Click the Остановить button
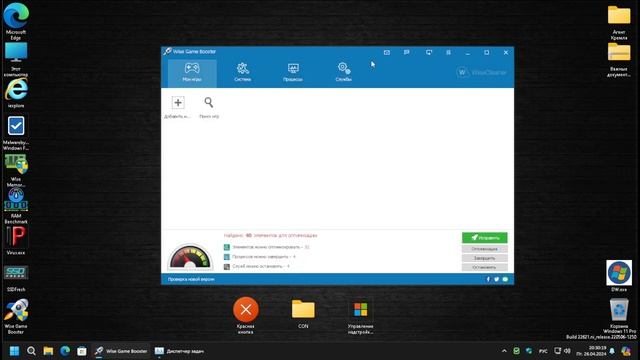The width and height of the screenshot is (640, 360). [x=484, y=267]
